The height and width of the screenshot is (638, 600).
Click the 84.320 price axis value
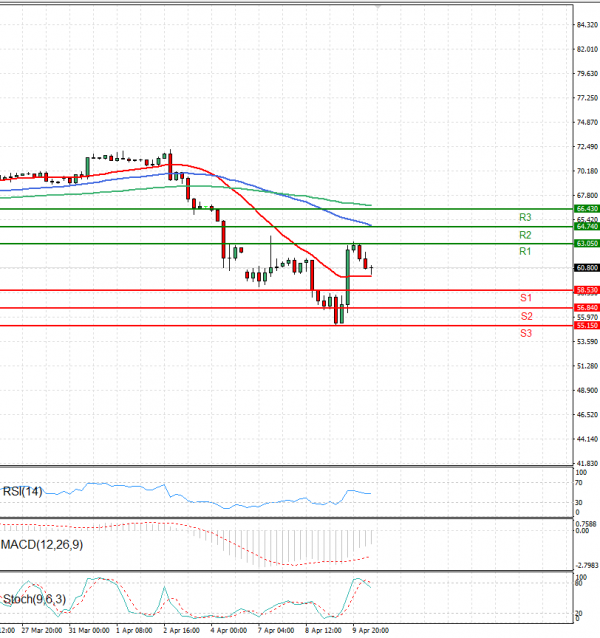[587, 25]
